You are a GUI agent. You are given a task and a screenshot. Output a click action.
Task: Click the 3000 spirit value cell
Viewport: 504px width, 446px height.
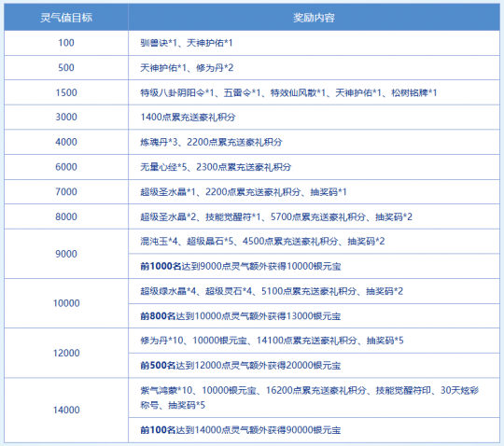66,117
